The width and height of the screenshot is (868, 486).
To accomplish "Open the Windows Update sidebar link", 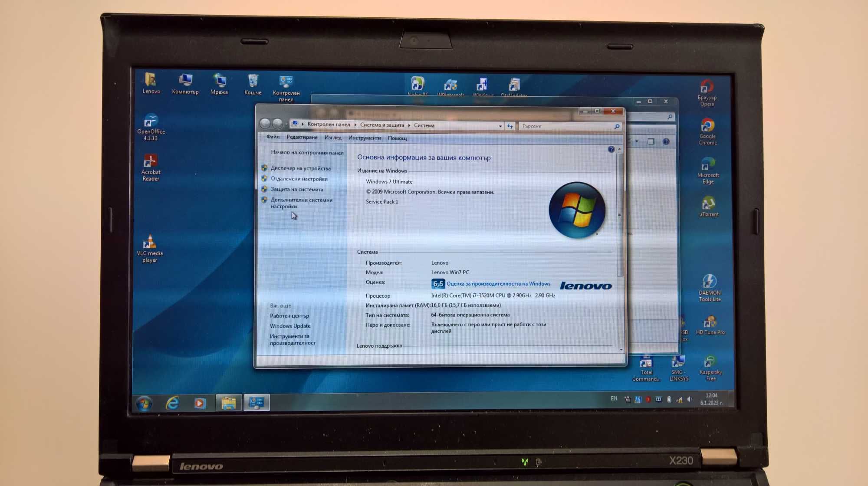I will (290, 326).
